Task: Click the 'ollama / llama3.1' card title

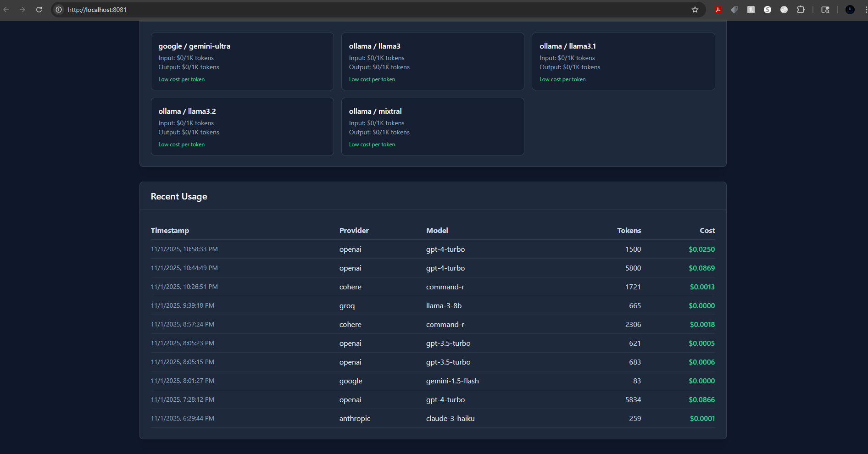Action: click(568, 46)
